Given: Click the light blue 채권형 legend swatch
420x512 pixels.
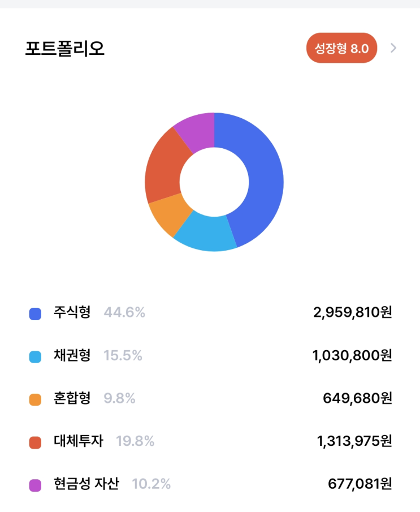Looking at the screenshot, I should 35,356.
